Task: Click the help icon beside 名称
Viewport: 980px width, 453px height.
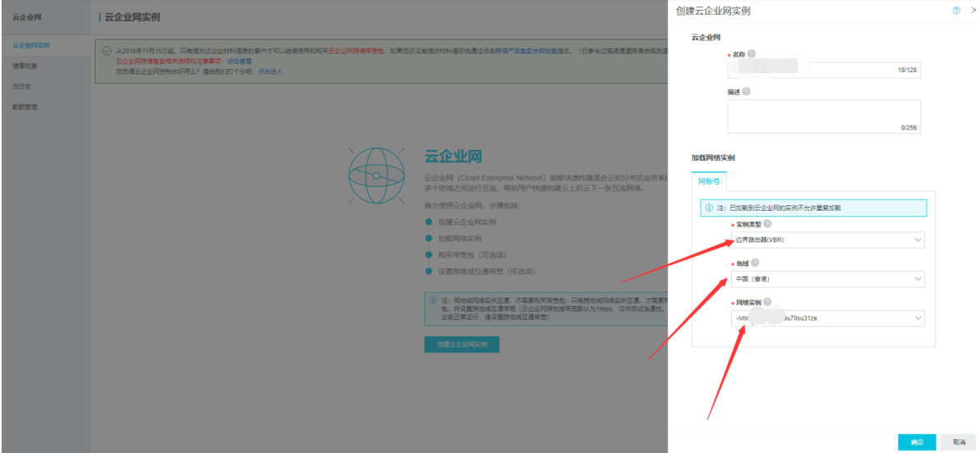Action: click(752, 54)
